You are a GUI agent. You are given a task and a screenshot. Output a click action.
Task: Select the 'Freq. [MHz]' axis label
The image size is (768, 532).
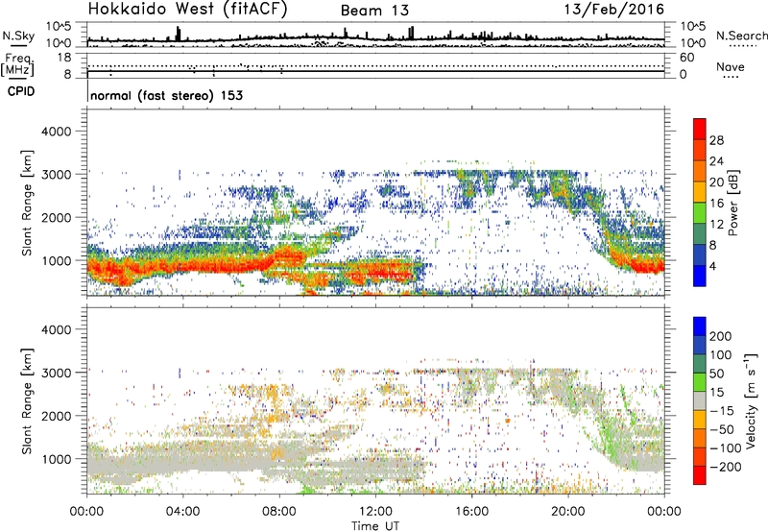point(17,65)
